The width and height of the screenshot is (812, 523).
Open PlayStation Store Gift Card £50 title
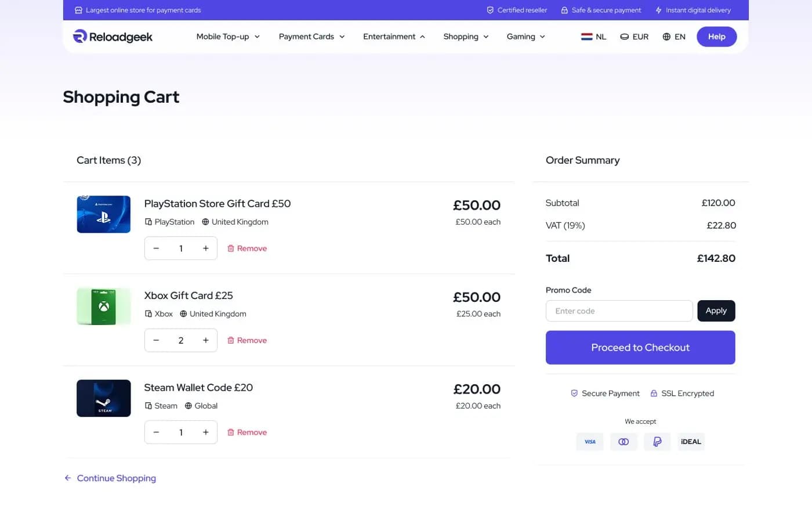[x=217, y=204]
